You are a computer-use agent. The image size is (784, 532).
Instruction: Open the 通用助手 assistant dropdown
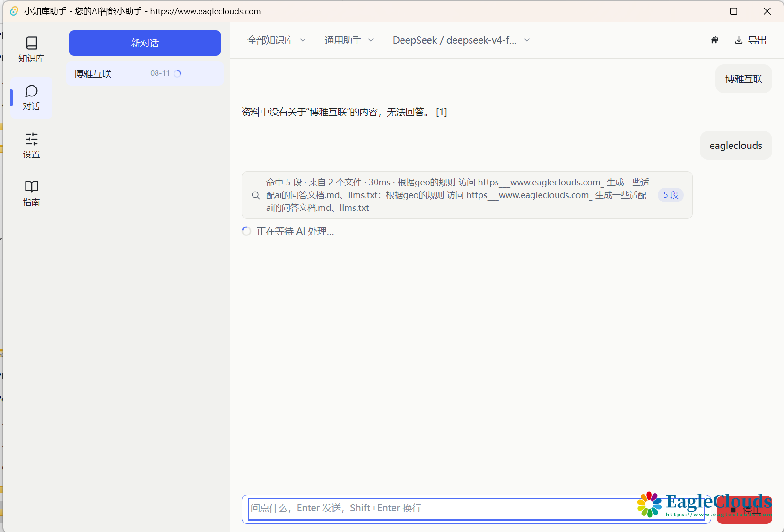349,40
